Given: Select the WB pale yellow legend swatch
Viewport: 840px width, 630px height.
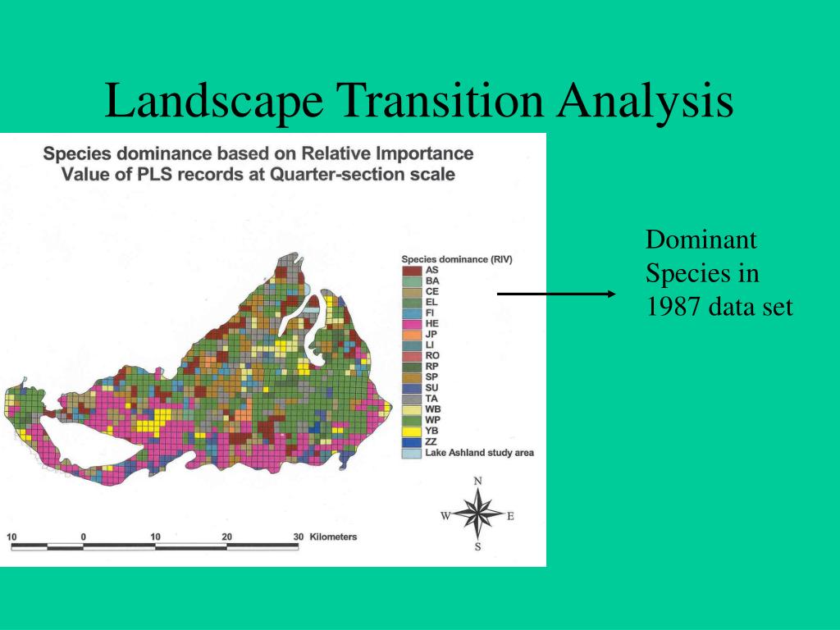Looking at the screenshot, I should point(412,409).
